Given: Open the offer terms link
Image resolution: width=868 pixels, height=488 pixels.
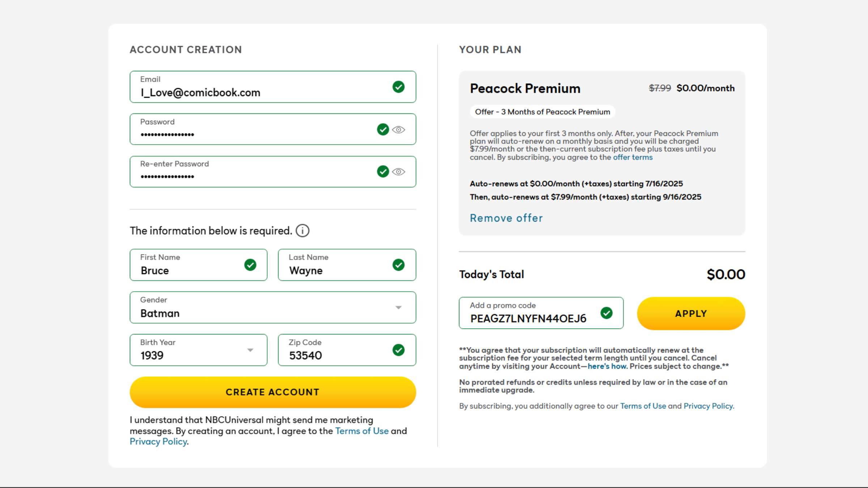Looking at the screenshot, I should tap(633, 157).
